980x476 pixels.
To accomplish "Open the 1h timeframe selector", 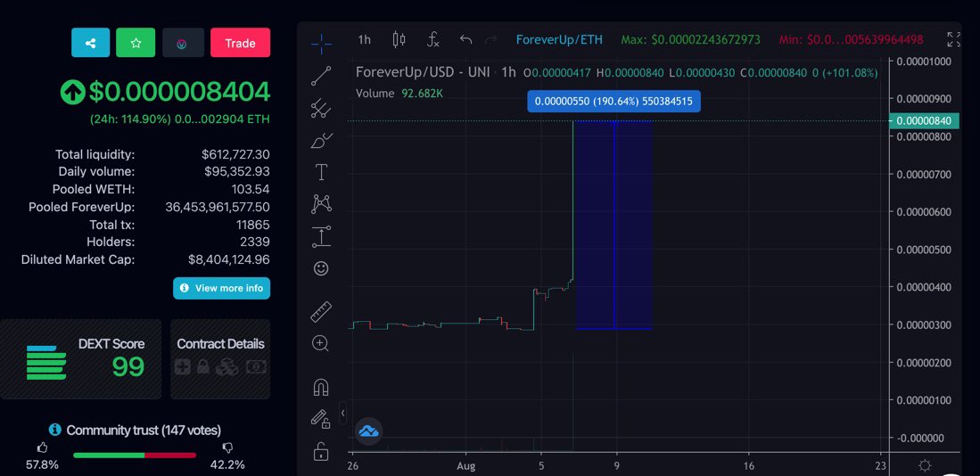I will [x=364, y=40].
